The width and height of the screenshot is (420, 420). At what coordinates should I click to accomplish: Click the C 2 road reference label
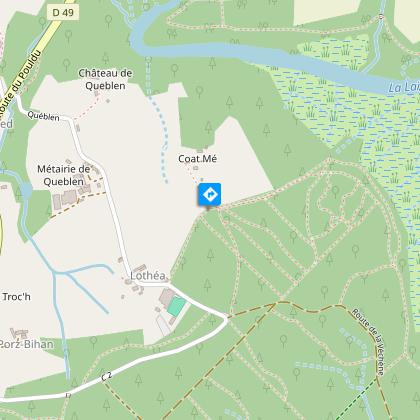click(x=106, y=376)
